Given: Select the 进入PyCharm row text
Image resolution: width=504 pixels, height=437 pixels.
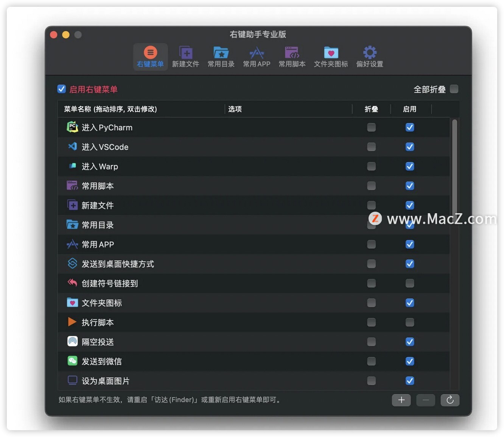Looking at the screenshot, I should click(107, 127).
